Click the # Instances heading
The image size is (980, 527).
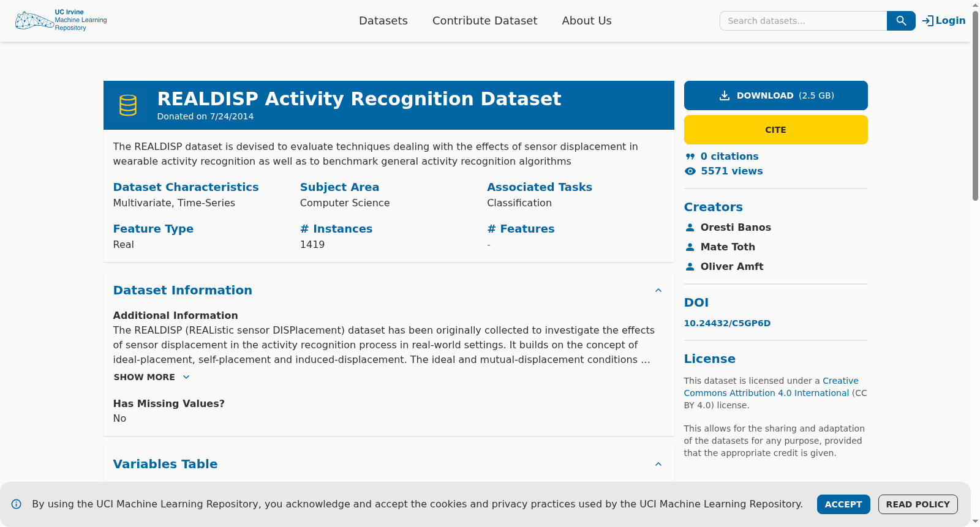tap(336, 229)
